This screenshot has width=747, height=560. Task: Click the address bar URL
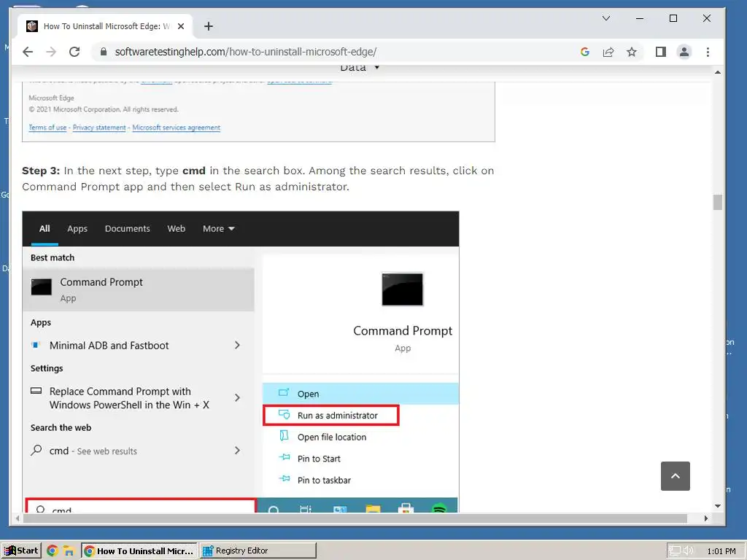click(x=246, y=52)
